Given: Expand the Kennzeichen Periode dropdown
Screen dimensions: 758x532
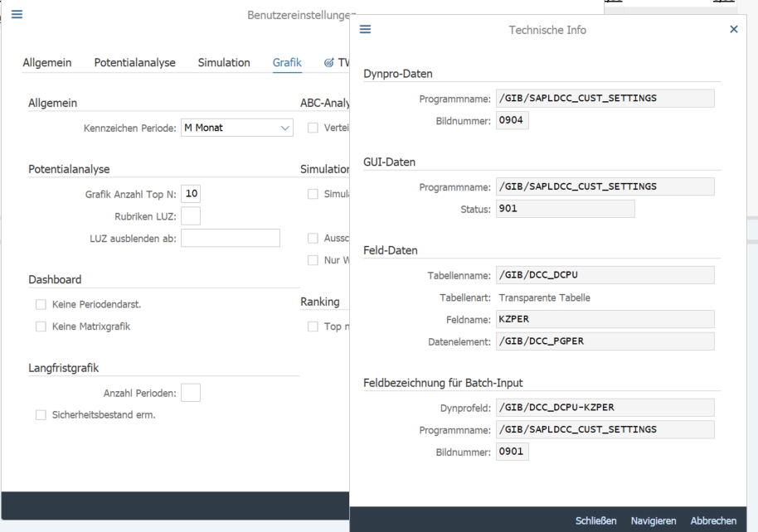Looking at the screenshot, I should 285,128.
